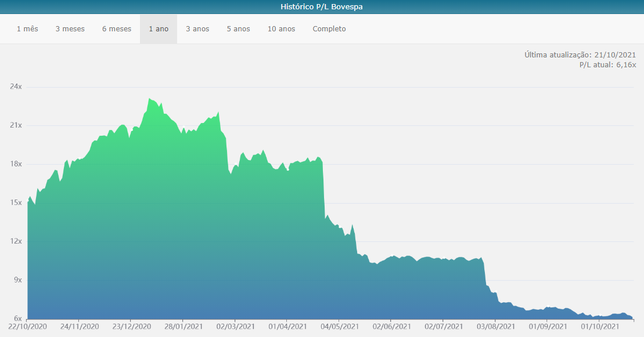644x337 pixels.
Task: Click the "01/09/2021" date label
Action: [548, 327]
